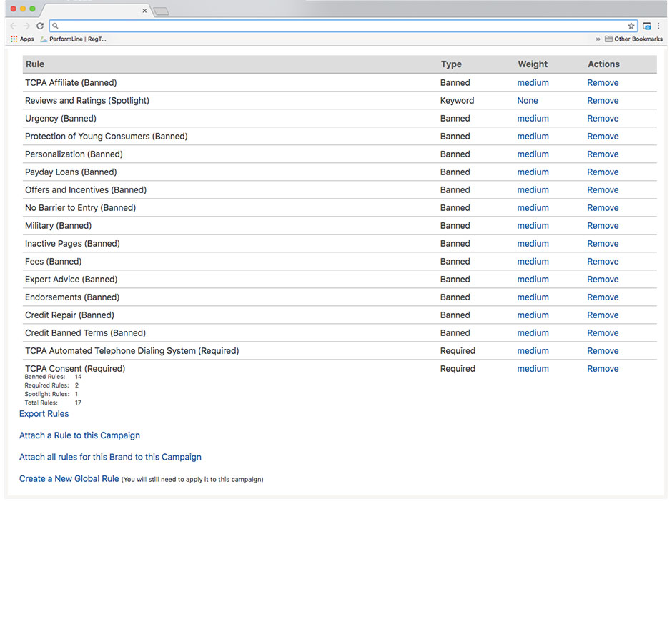Image resolution: width=672 pixels, height=617 pixels.
Task: Change medium weight for Military rule
Action: point(533,226)
